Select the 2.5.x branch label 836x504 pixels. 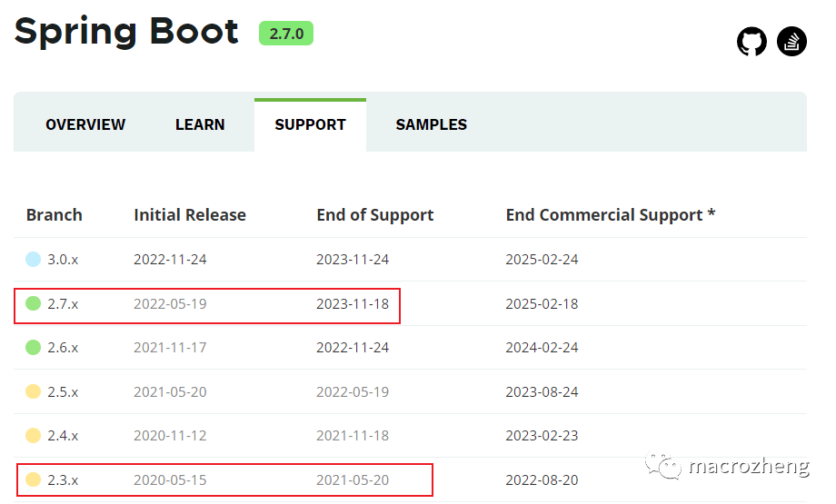click(63, 391)
